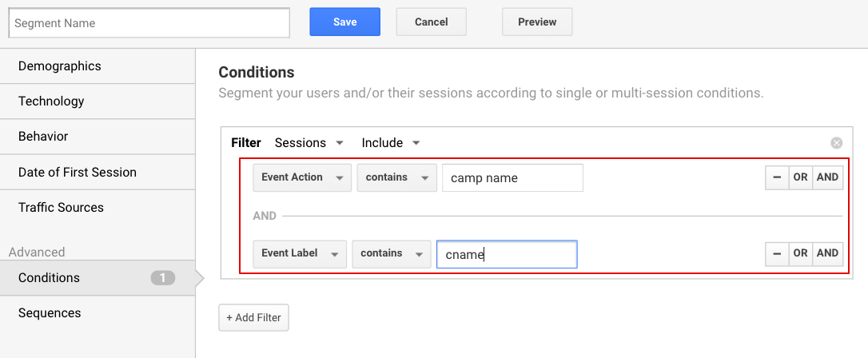Open the contains operator for Event Label
The height and width of the screenshot is (358, 868).
click(392, 253)
